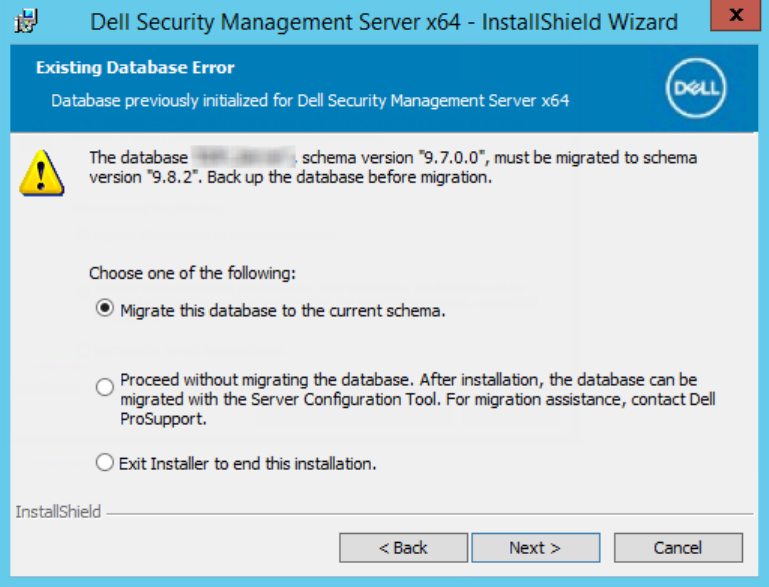Click the window title bar text

[x=384, y=22]
